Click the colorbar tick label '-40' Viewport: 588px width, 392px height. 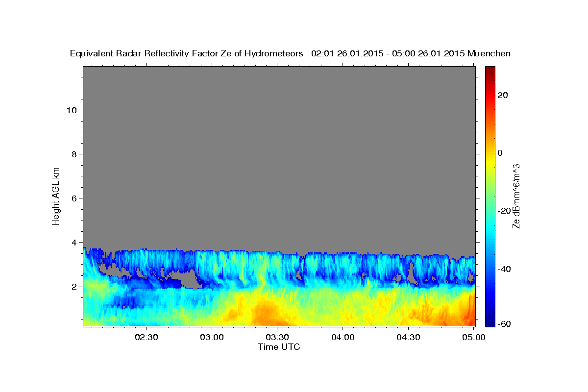tap(504, 269)
